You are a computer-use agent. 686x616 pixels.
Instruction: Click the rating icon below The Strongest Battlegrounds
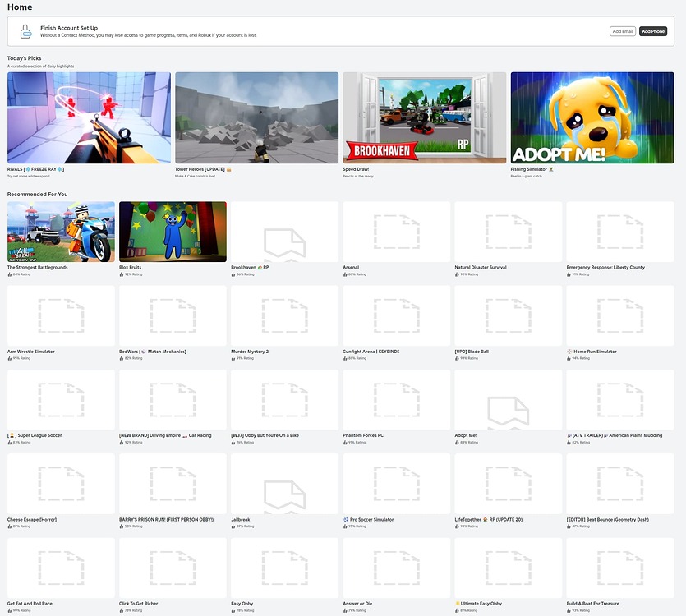(9, 274)
